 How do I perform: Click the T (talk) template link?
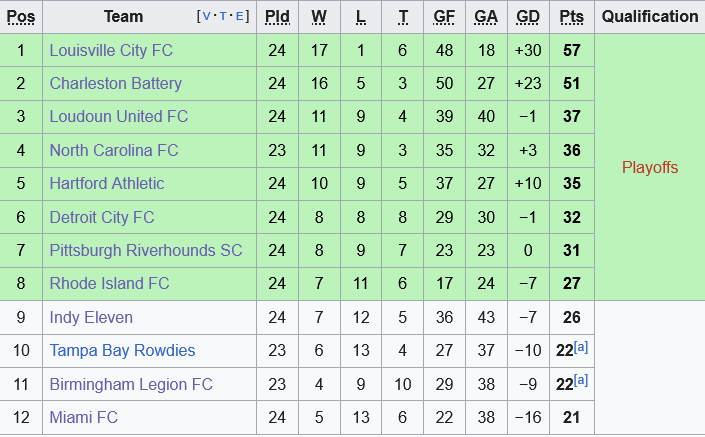(x=222, y=17)
